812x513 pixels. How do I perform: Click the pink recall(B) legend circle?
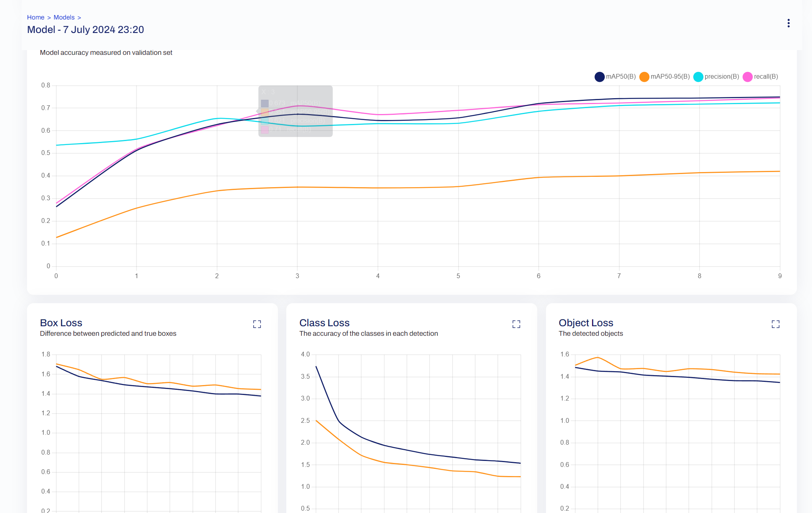[747, 77]
